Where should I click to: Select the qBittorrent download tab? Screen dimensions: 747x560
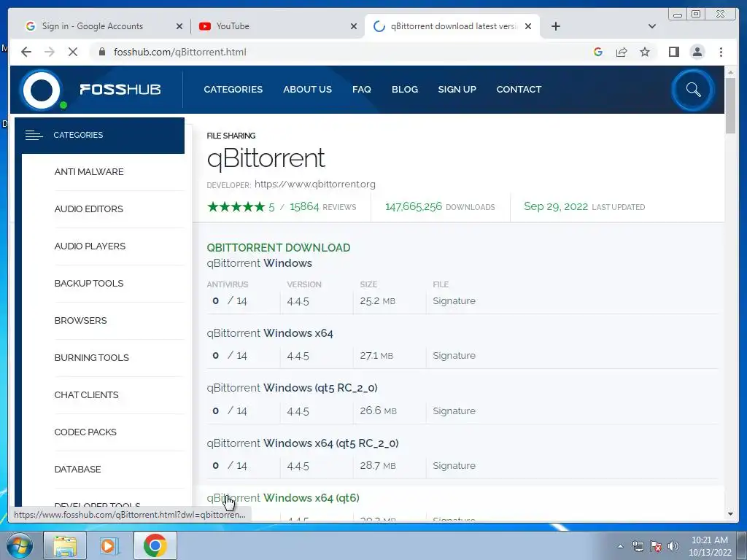coord(452,26)
